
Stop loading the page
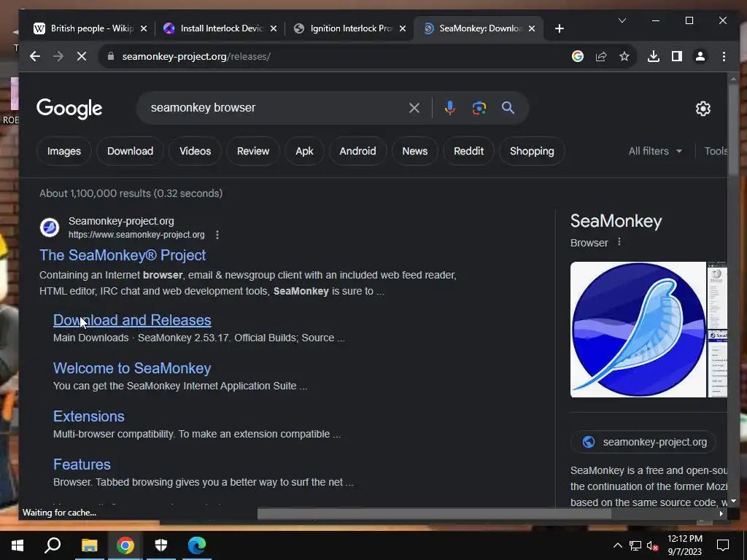[x=82, y=56]
